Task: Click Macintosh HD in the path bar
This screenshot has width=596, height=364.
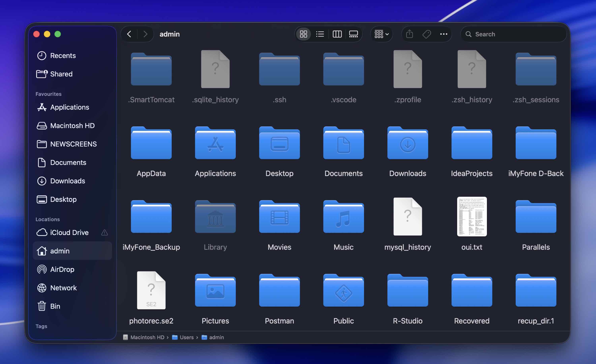Action: [x=144, y=337]
